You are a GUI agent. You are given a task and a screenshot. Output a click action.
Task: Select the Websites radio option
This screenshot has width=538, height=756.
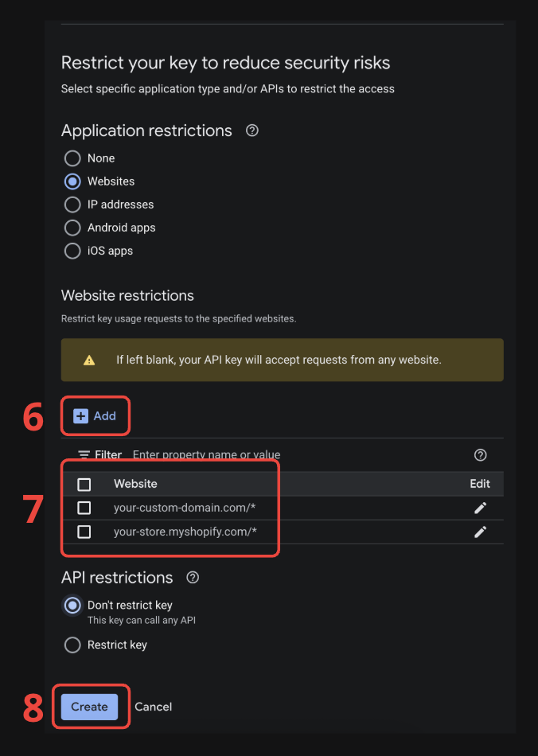pos(72,181)
